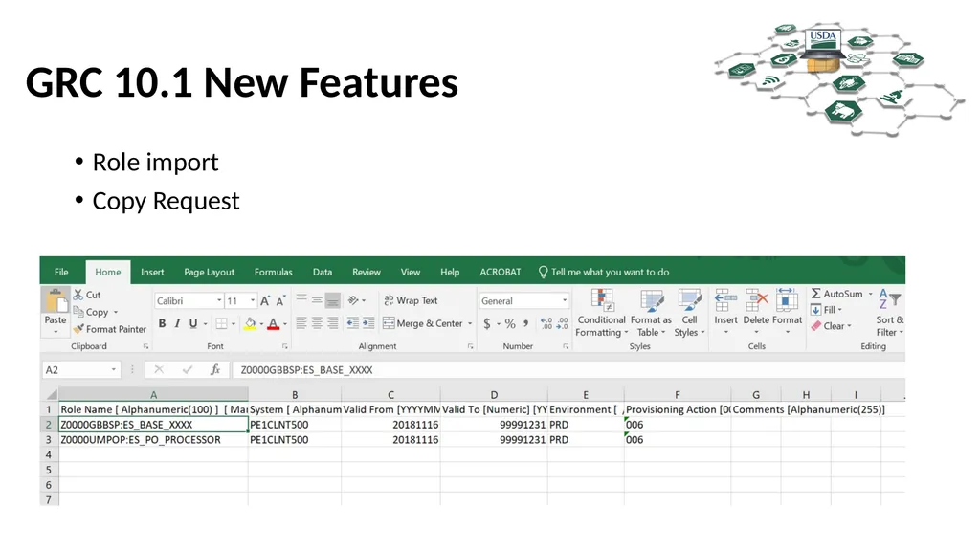Open Format as Table gallery

coord(651,313)
